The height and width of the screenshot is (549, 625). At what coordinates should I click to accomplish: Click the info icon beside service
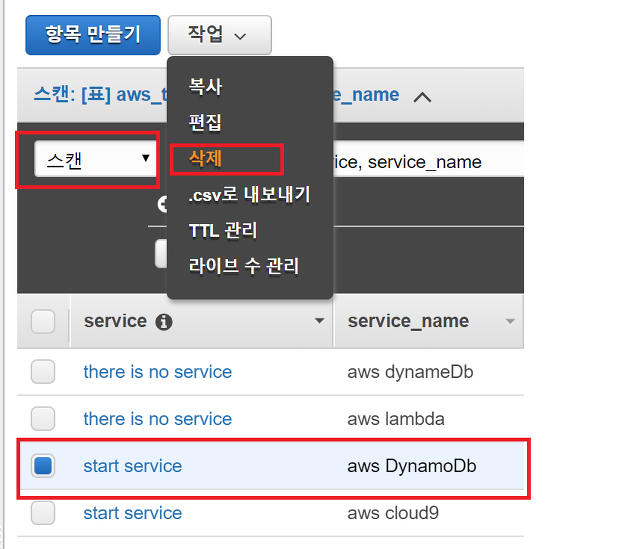point(164,322)
